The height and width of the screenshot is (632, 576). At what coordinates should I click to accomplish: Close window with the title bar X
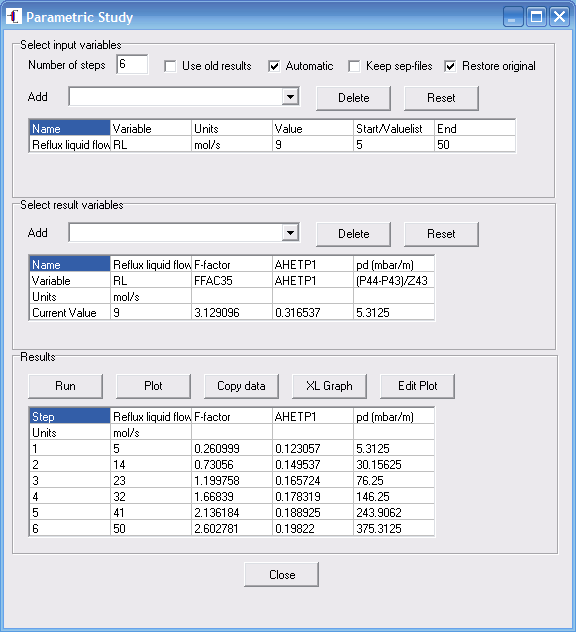click(x=559, y=17)
